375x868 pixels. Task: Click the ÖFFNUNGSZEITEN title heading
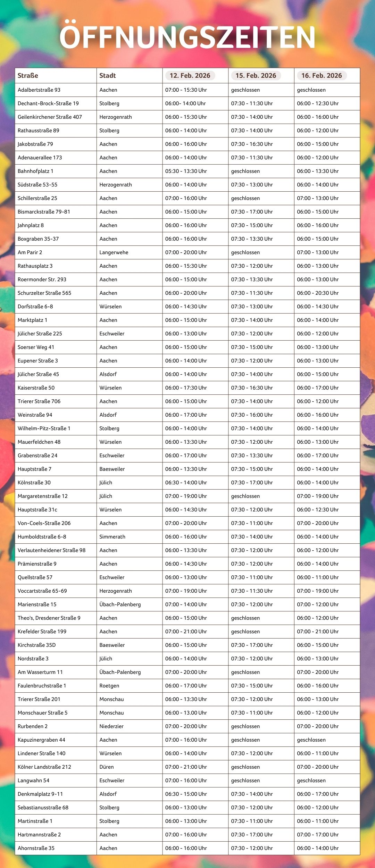[187, 37]
